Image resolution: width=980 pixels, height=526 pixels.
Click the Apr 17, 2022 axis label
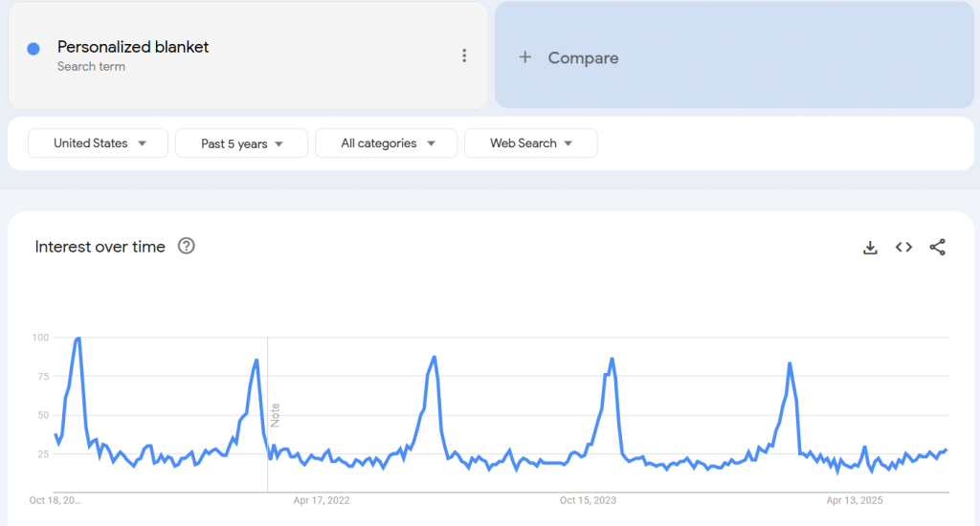(321, 500)
